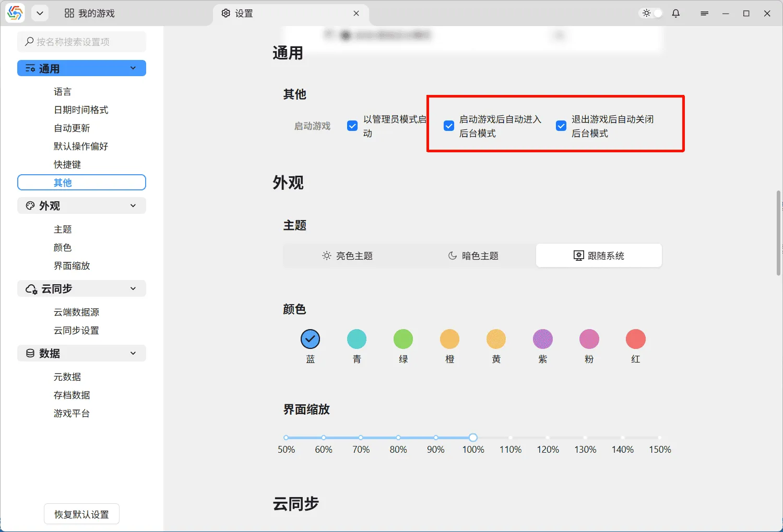Open the dropdown arrow beside the app logo
This screenshot has height=532, width=783.
point(40,13)
